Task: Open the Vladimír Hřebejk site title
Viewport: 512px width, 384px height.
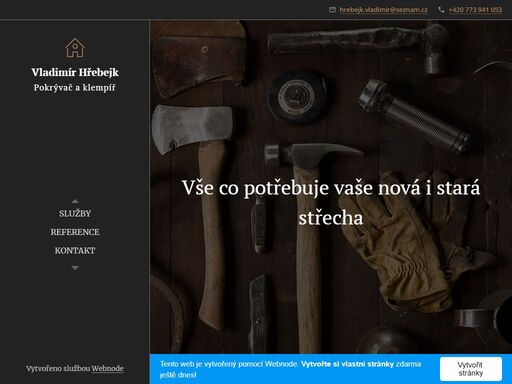Action: click(75, 72)
